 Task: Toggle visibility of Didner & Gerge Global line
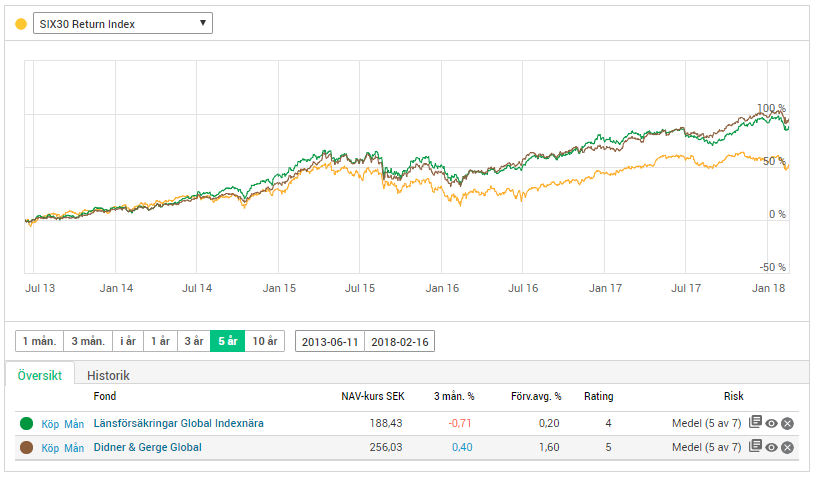click(x=772, y=447)
